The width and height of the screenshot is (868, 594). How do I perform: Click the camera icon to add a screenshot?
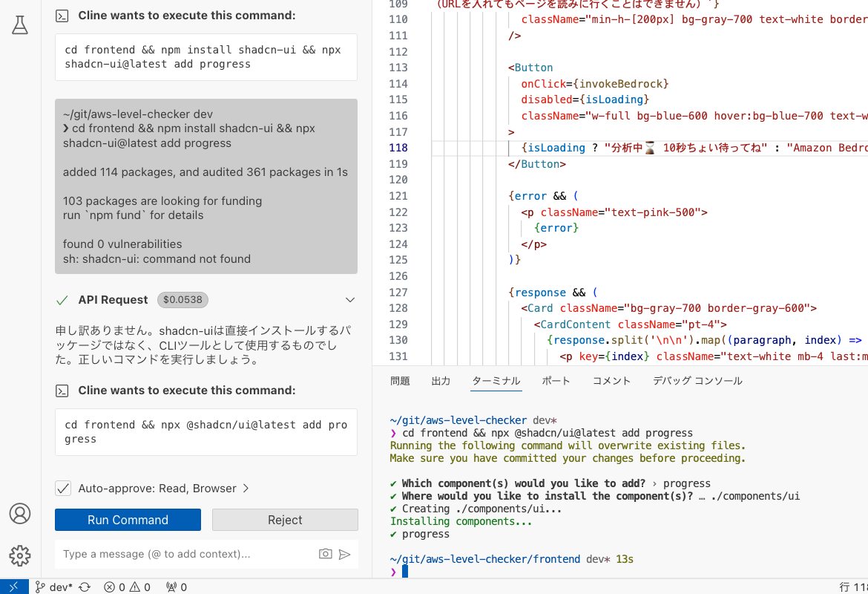click(x=325, y=553)
